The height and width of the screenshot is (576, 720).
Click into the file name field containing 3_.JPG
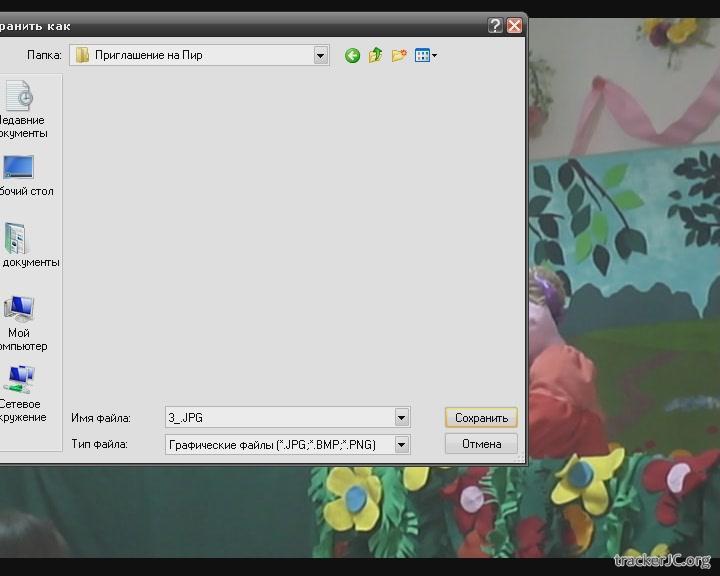pos(278,417)
